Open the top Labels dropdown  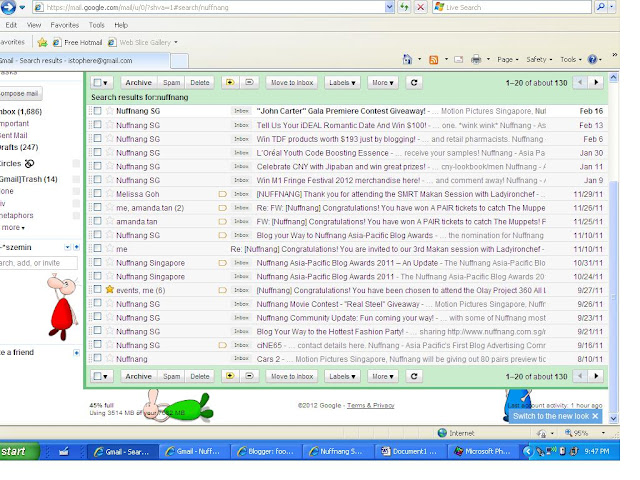click(342, 82)
